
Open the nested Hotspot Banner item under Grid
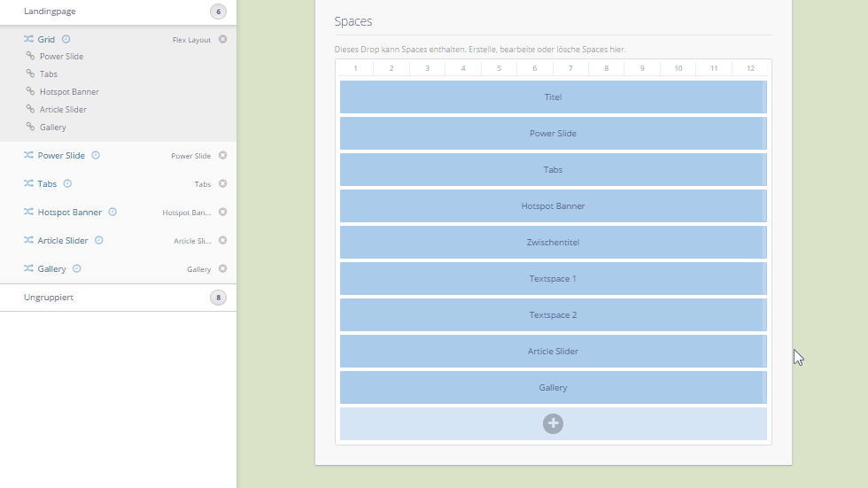click(69, 92)
